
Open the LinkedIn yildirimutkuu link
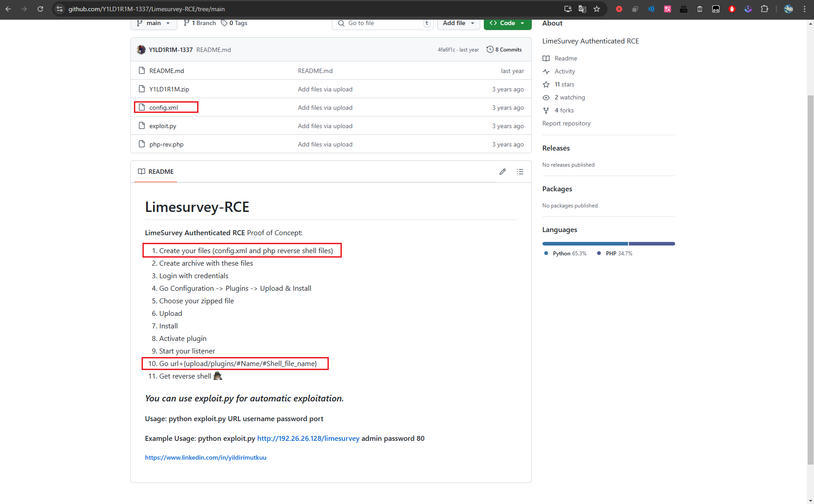click(206, 457)
